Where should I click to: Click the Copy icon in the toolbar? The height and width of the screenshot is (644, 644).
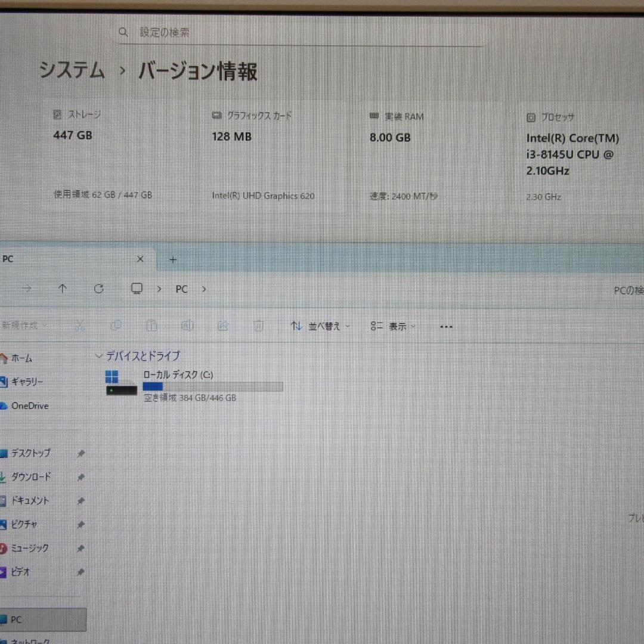pos(116,326)
